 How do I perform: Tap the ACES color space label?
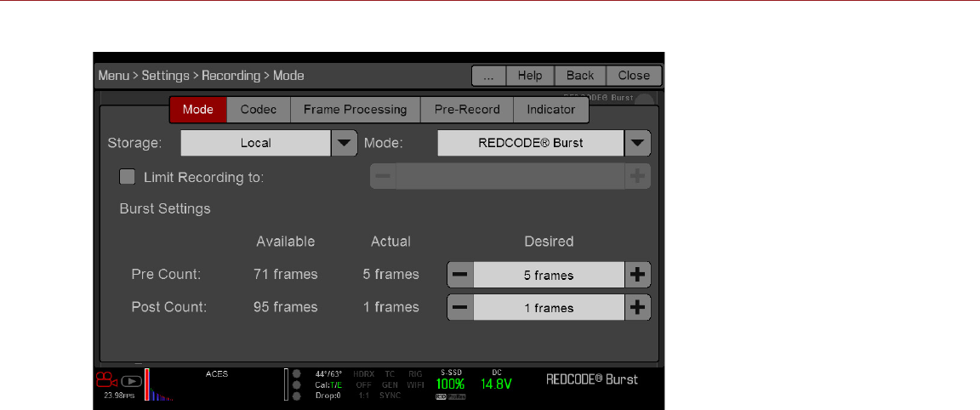coord(217,373)
